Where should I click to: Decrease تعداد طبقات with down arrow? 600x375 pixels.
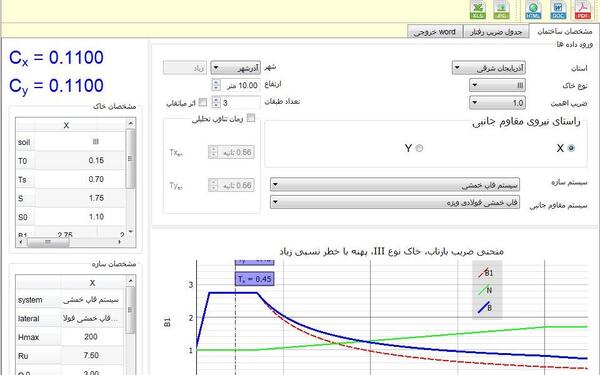click(216, 106)
